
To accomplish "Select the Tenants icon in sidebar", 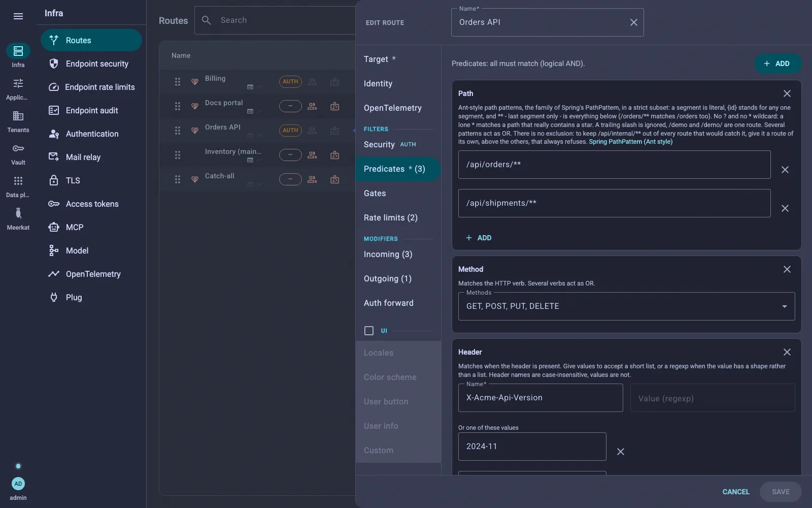I will click(x=18, y=116).
